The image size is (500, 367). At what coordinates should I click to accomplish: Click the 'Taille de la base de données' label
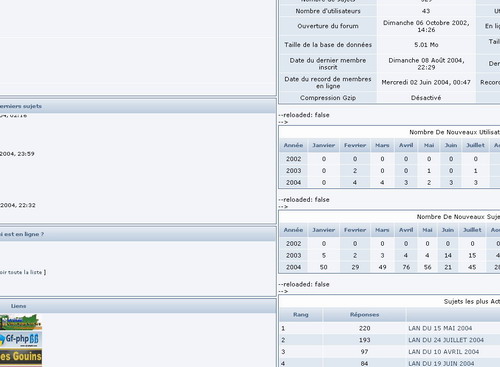[328, 45]
